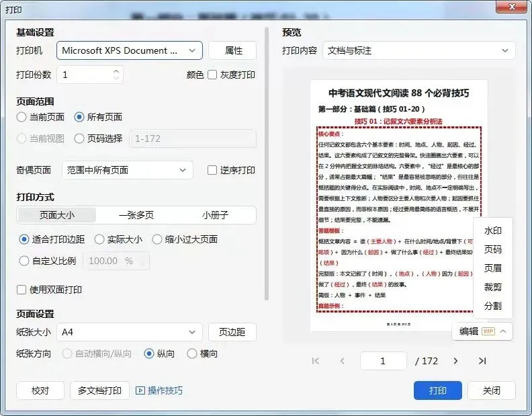Viewport: 532px width, 416px height.
Task: Choose 页眉 from edit menu
Action: tap(492, 268)
